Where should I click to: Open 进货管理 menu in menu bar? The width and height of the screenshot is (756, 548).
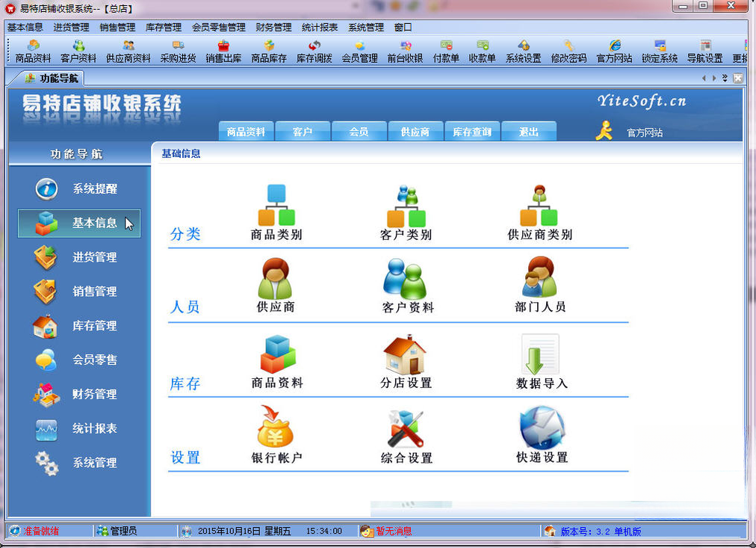pos(72,28)
